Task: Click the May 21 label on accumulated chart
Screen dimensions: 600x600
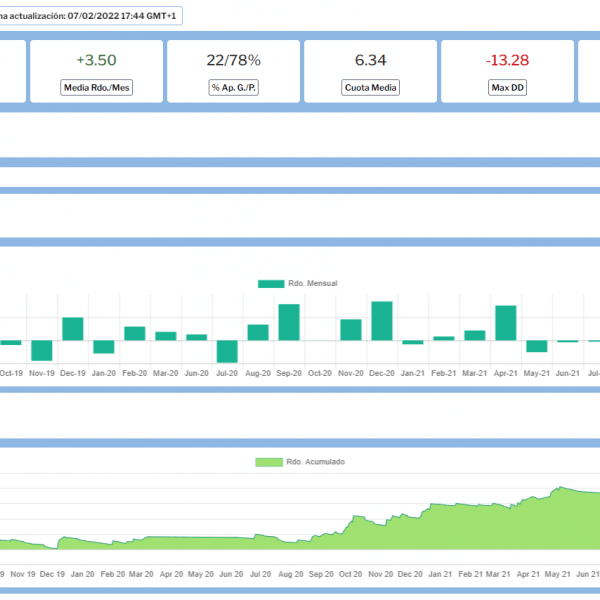Action: (558, 574)
